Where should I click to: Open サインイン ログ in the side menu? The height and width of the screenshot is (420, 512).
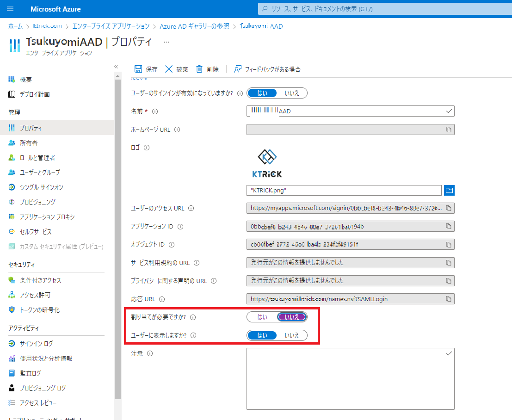click(x=56, y=344)
